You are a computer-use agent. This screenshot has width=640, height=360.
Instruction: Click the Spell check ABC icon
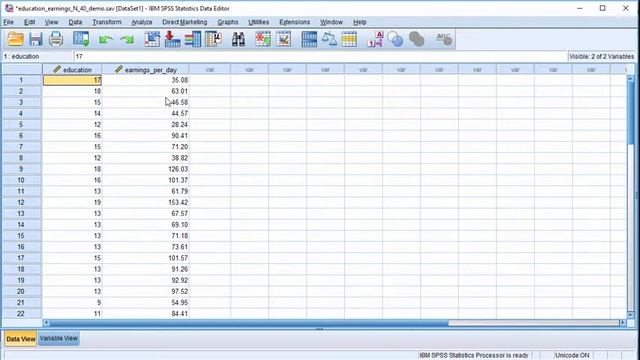tap(443, 39)
